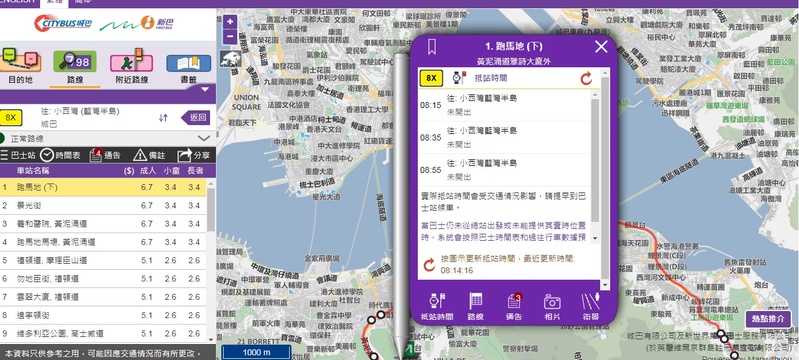Screen dimensions: 799x360
Task: Switch to the 時間表 timetable tab
Action: [x=61, y=156]
